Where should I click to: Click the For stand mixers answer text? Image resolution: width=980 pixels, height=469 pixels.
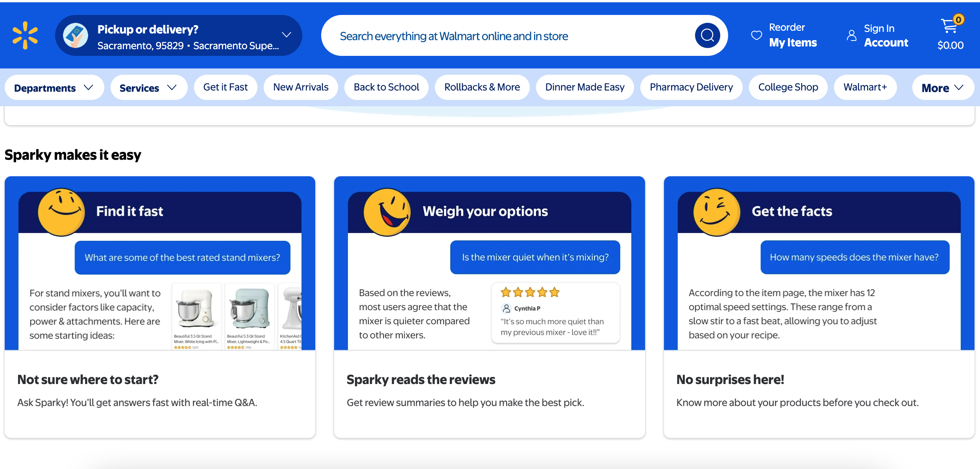(95, 314)
